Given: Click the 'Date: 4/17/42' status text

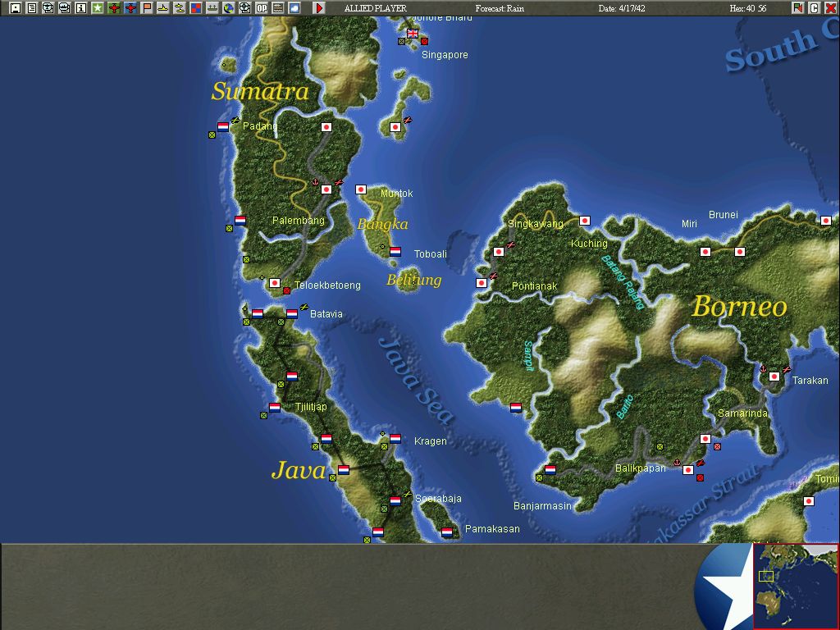Looking at the screenshot, I should coord(622,8).
